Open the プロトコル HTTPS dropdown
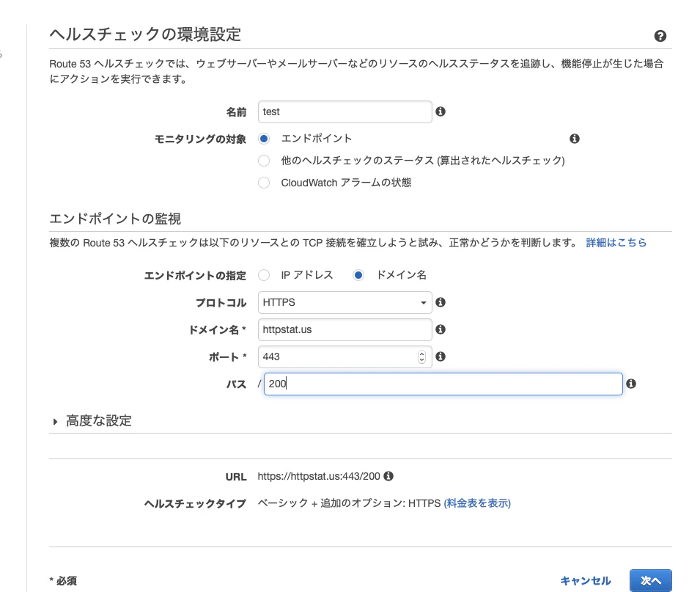 [x=345, y=302]
